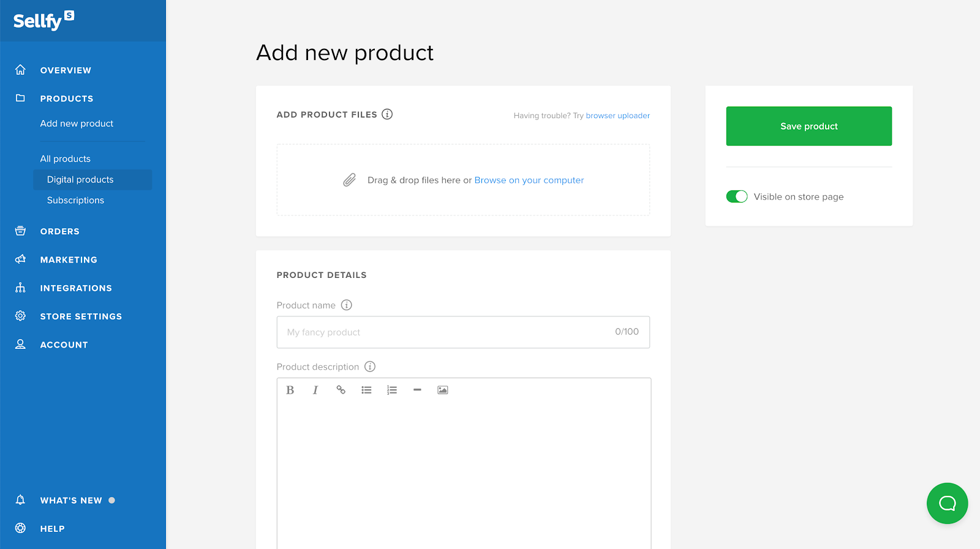The width and height of the screenshot is (980, 549).
Task: Show the Add Product Files info tooltip
Action: point(387,114)
